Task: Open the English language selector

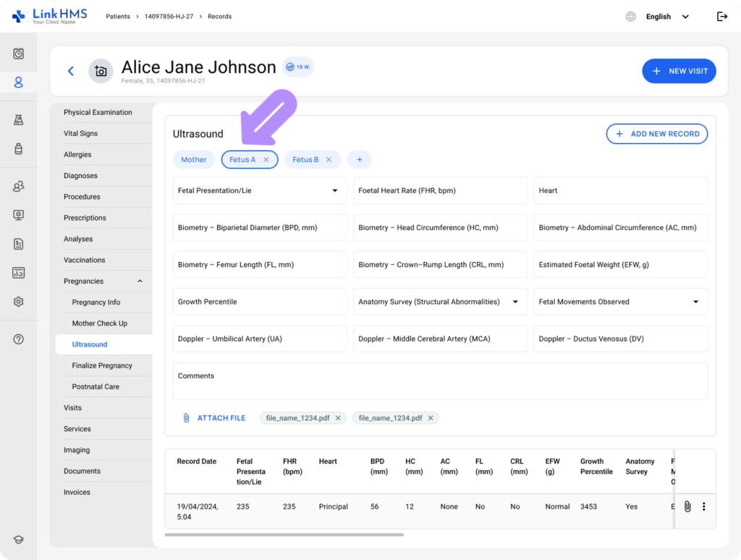Action: coord(666,17)
